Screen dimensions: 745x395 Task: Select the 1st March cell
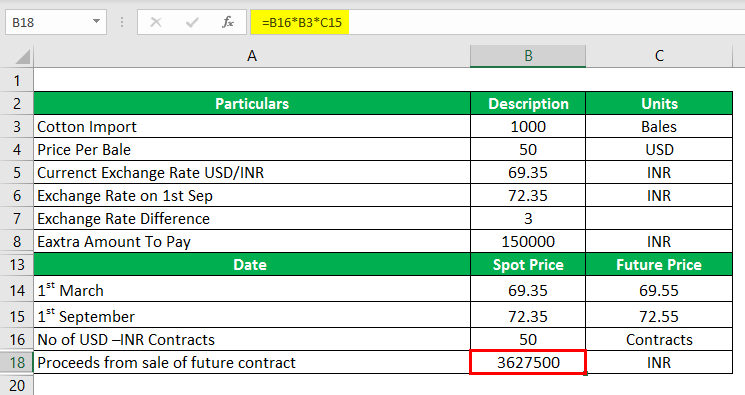click(x=252, y=289)
